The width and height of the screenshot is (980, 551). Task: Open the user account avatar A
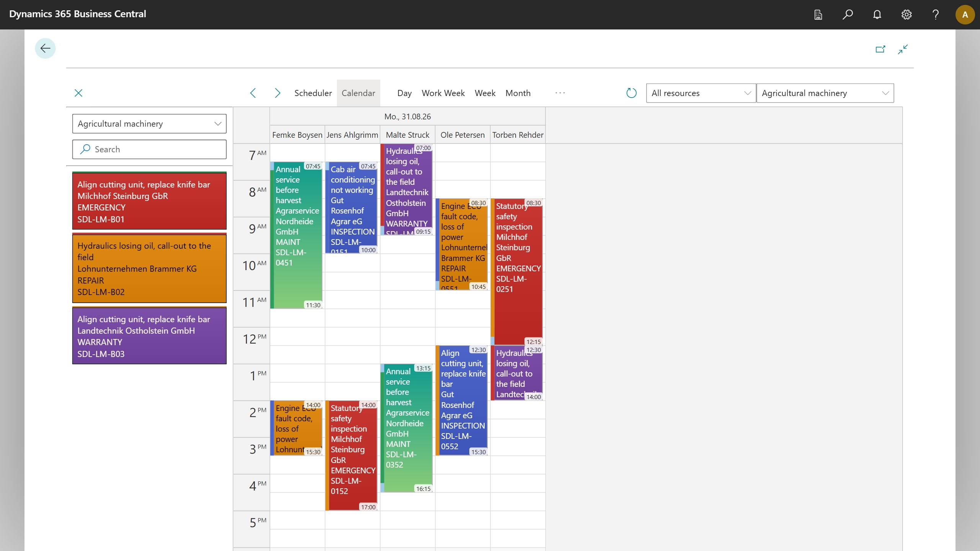click(x=965, y=15)
